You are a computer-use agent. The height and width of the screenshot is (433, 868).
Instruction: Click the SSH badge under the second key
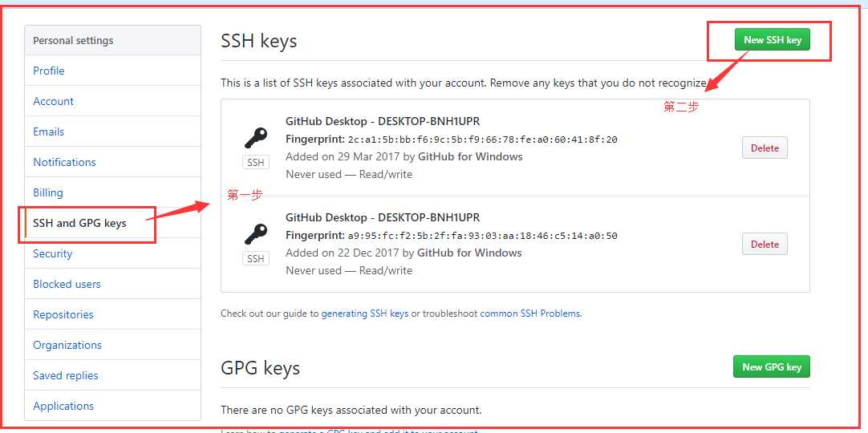256,259
